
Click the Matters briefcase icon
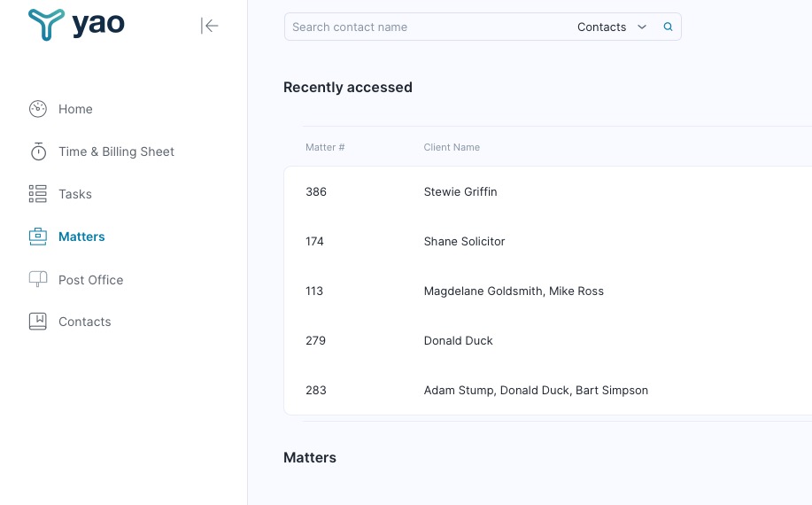pos(38,237)
